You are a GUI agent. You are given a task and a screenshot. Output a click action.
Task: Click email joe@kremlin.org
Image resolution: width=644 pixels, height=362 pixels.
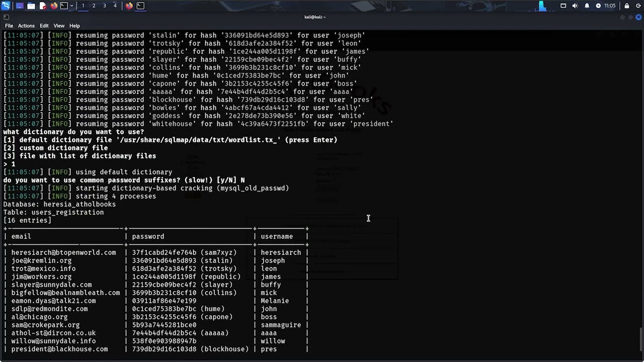(41, 260)
